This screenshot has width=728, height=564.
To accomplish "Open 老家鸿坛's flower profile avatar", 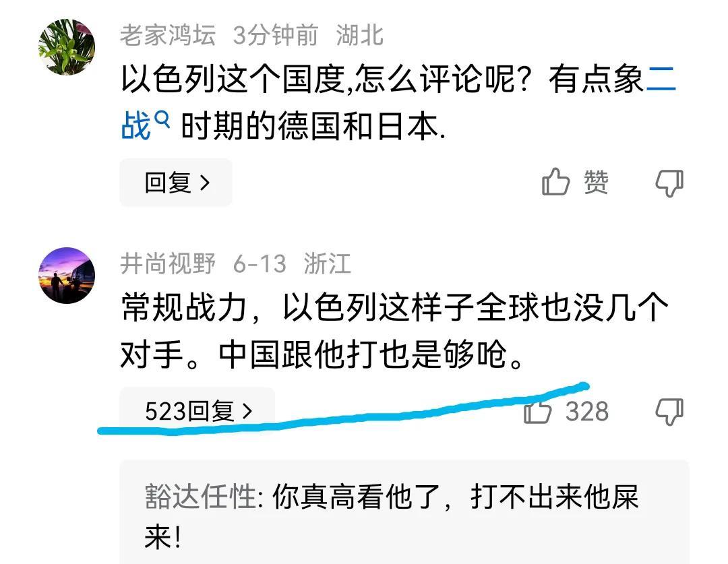I will (x=67, y=47).
